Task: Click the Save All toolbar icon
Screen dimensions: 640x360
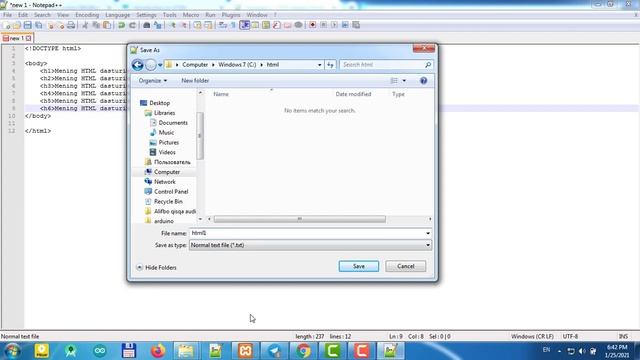Action: click(x=38, y=25)
